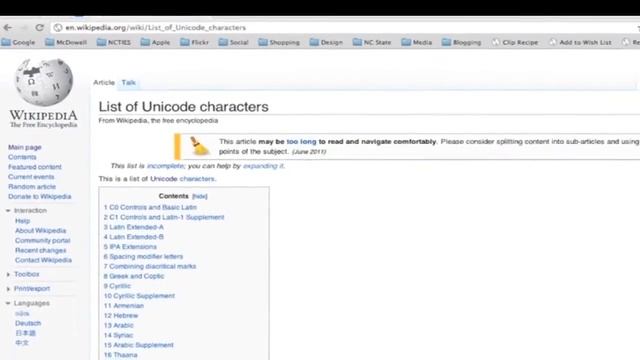Open the Apple bookmarks folder

click(x=155, y=42)
